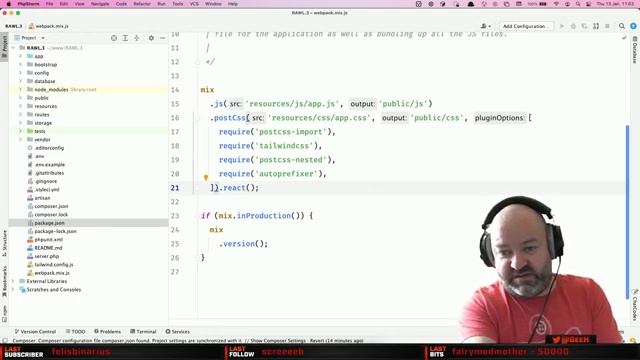This screenshot has height=360, width=640.
Task: Click the Expand All icon in Project panel
Action: pyautogui.click(x=125, y=38)
